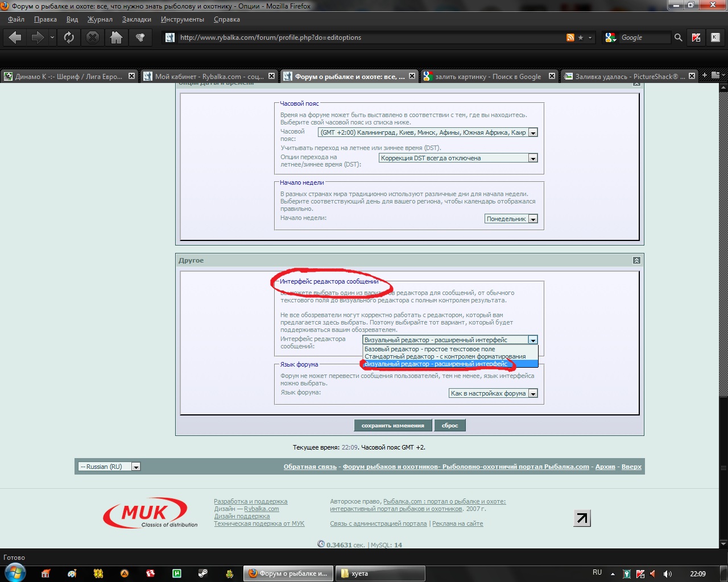The width and height of the screenshot is (728, 582).
Task: Click the Google search box
Action: 644,38
